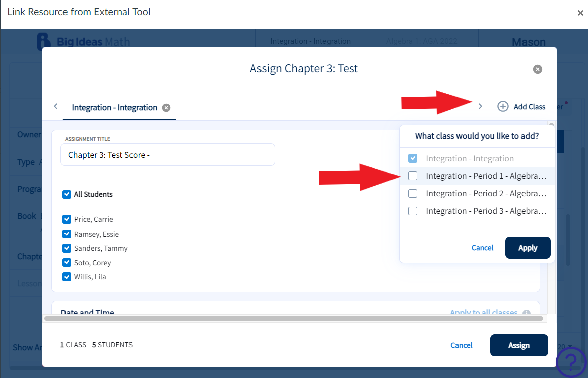Viewport: 588px width, 378px height.
Task: Click the help question mark icon
Action: tap(571, 362)
